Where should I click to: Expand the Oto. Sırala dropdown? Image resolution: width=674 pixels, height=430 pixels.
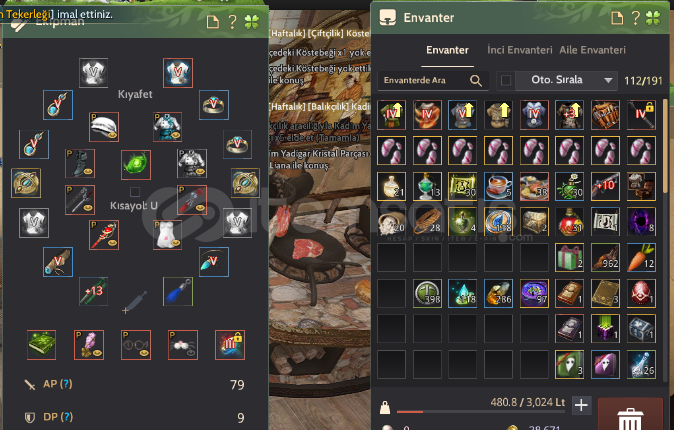(x=567, y=80)
